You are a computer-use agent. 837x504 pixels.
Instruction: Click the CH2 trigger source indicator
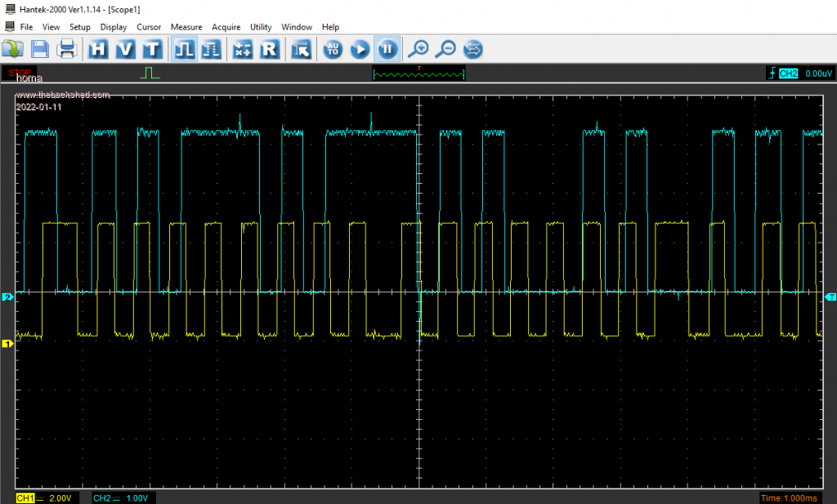click(x=787, y=74)
